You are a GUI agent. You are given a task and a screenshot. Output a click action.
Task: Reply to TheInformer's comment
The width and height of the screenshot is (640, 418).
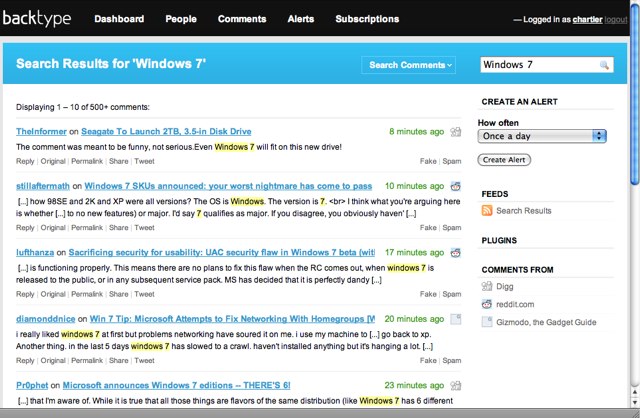(x=25, y=161)
